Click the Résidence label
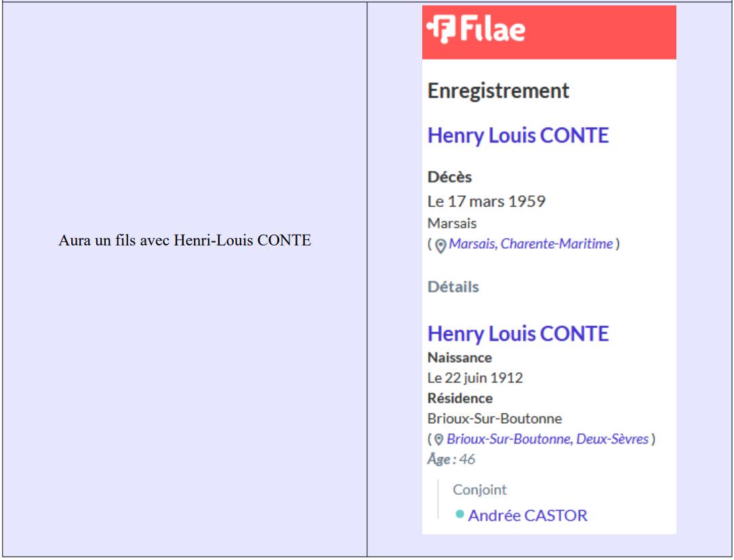This screenshot has height=560, width=734. [x=460, y=398]
